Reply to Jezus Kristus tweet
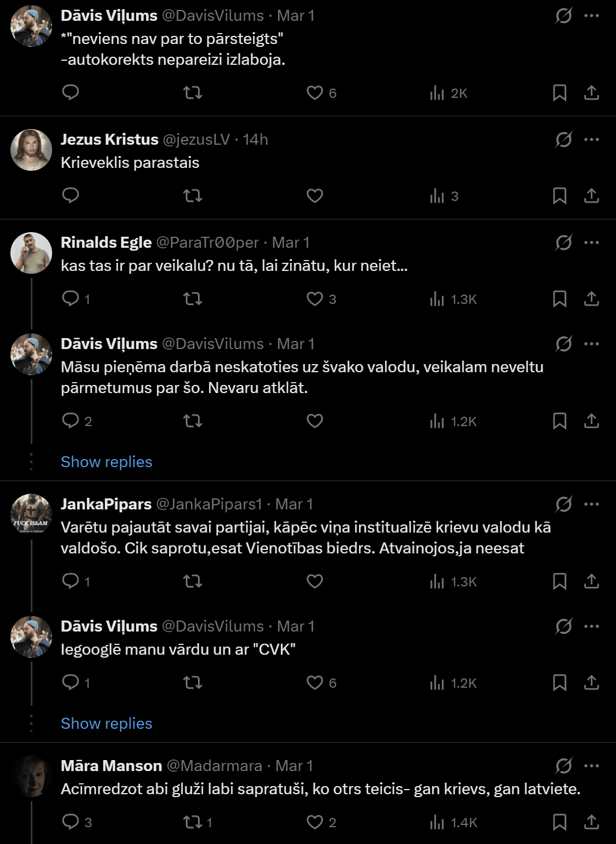This screenshot has width=616, height=844. point(71,196)
